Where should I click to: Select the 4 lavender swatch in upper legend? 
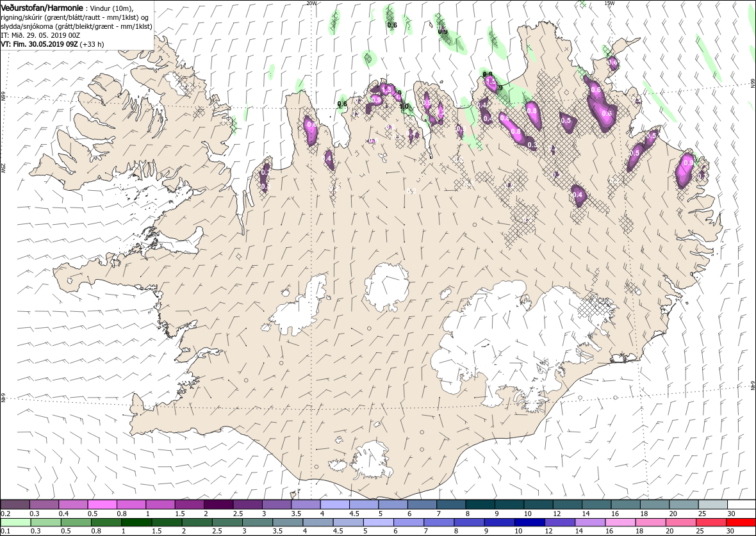coord(334,504)
